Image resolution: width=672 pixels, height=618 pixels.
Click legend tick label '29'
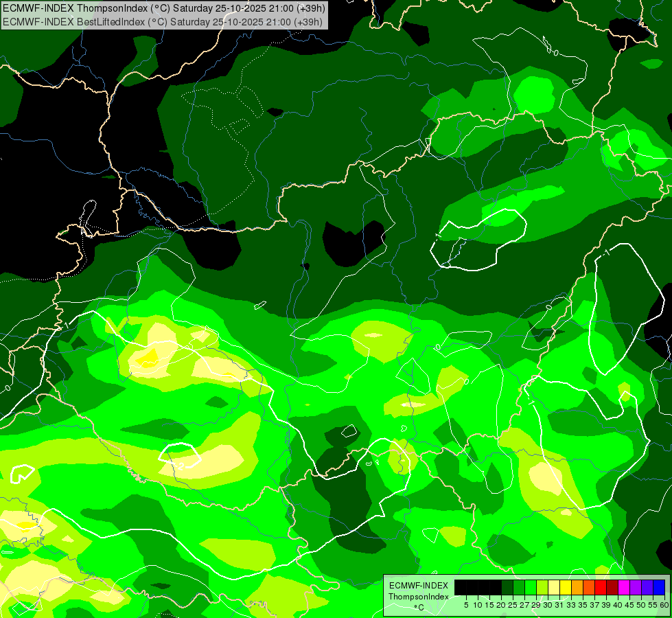click(536, 605)
